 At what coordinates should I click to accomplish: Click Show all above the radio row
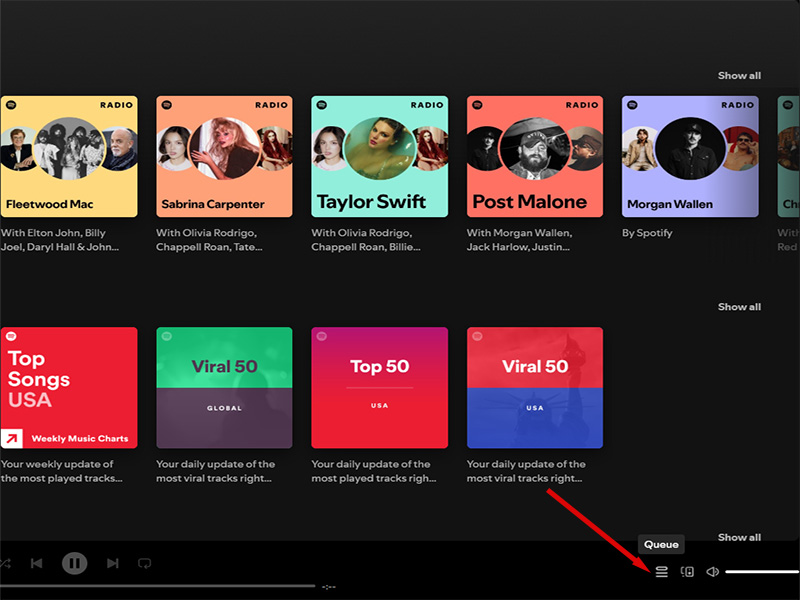click(x=739, y=76)
